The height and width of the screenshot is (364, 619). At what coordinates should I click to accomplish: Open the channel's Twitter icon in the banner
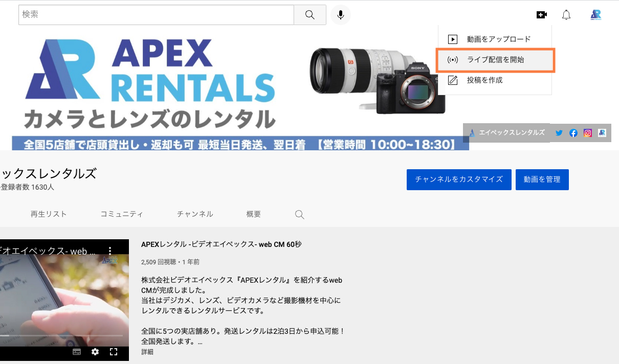(559, 132)
